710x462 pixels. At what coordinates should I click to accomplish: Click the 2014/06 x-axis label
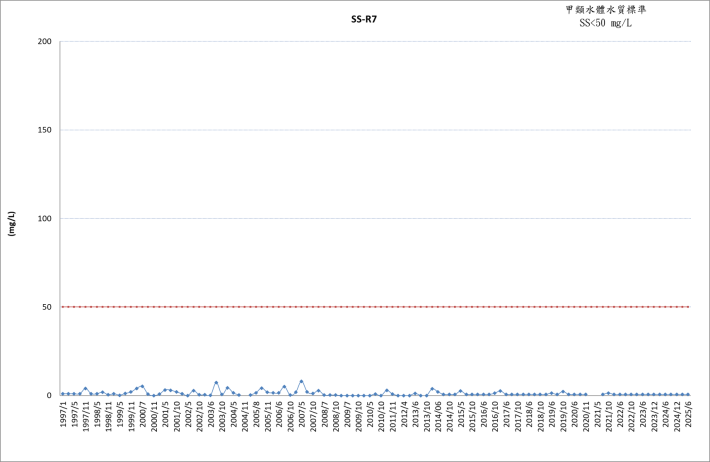coord(438,415)
